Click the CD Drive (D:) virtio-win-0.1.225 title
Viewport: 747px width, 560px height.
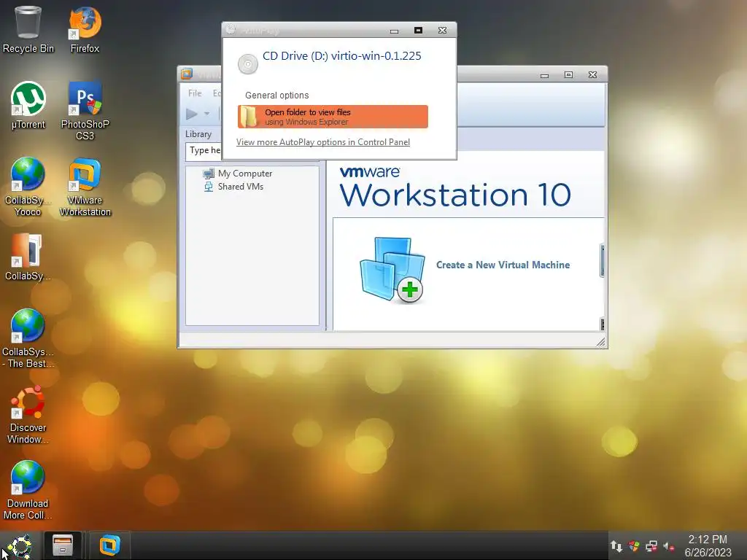coord(341,55)
